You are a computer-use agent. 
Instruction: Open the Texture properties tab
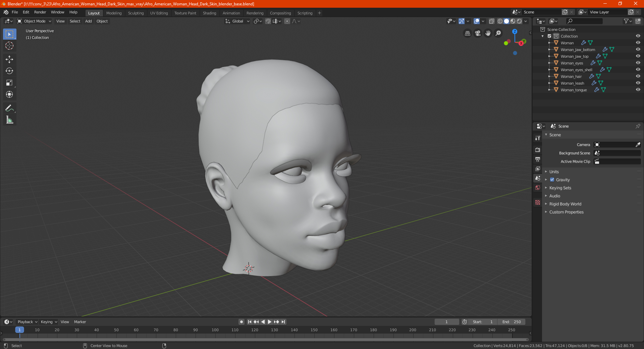(538, 202)
